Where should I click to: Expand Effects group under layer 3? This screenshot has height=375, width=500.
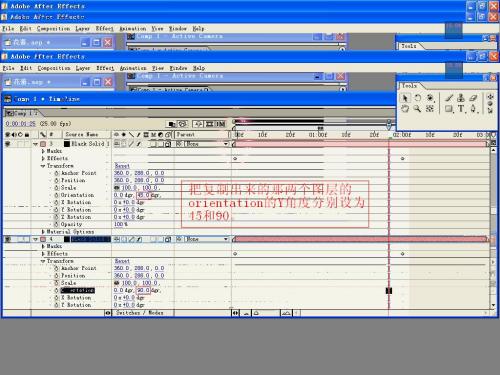point(43,158)
